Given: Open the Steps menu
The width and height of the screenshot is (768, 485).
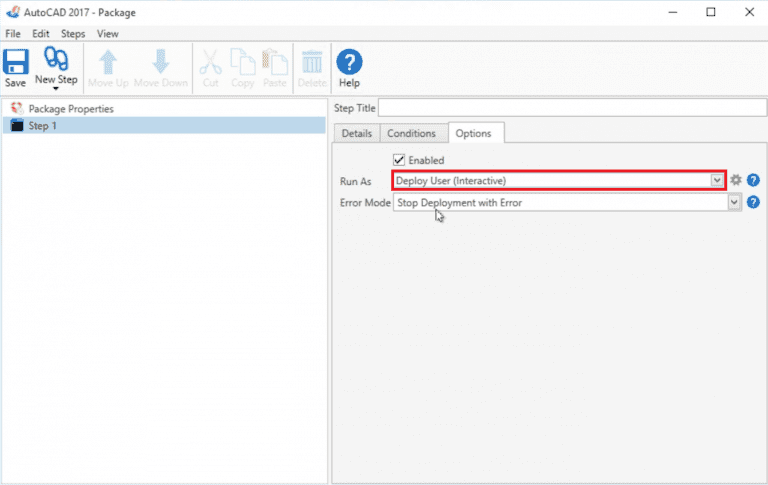Looking at the screenshot, I should 73,34.
